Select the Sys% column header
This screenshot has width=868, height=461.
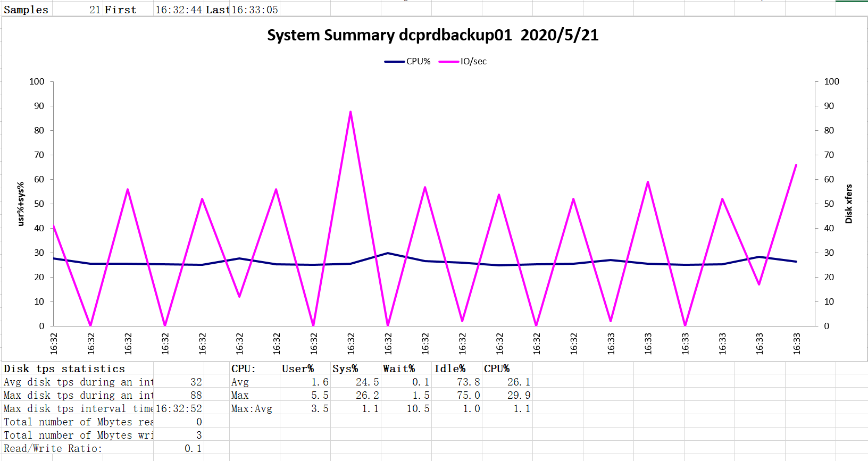[356, 368]
